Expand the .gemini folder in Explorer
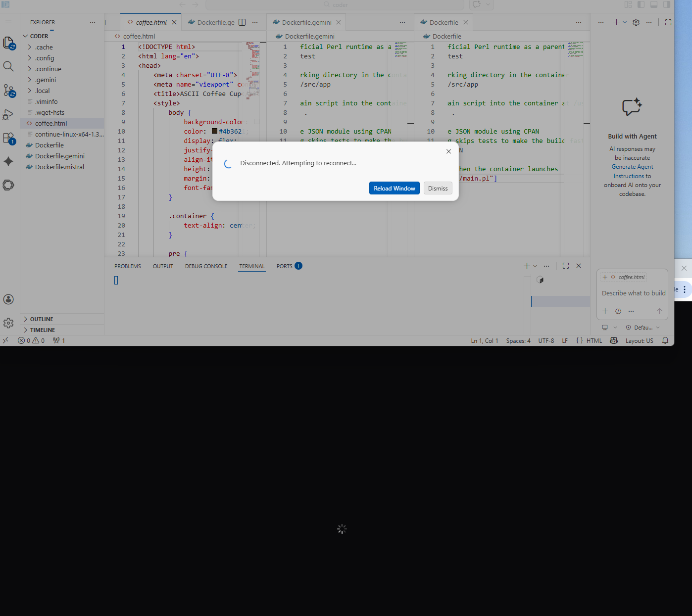The image size is (692, 616). pos(45,80)
